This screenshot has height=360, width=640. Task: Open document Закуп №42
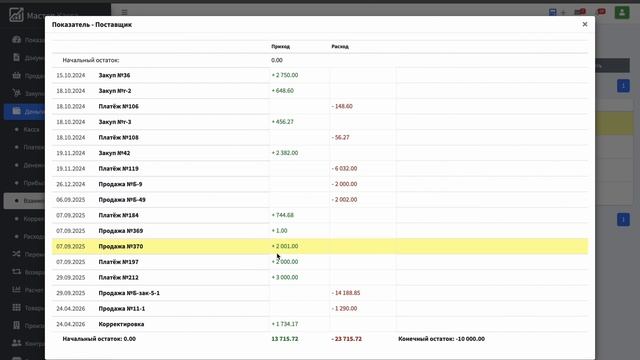coord(114,153)
